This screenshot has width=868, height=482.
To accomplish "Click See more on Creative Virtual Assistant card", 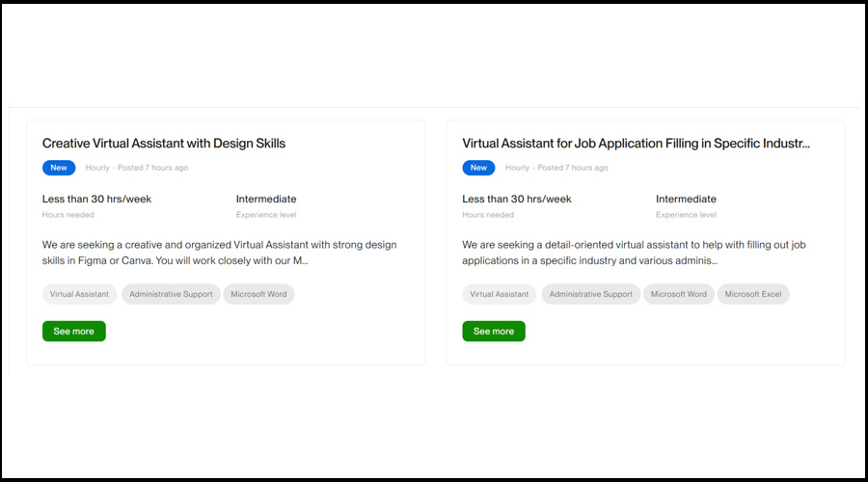I will click(74, 332).
